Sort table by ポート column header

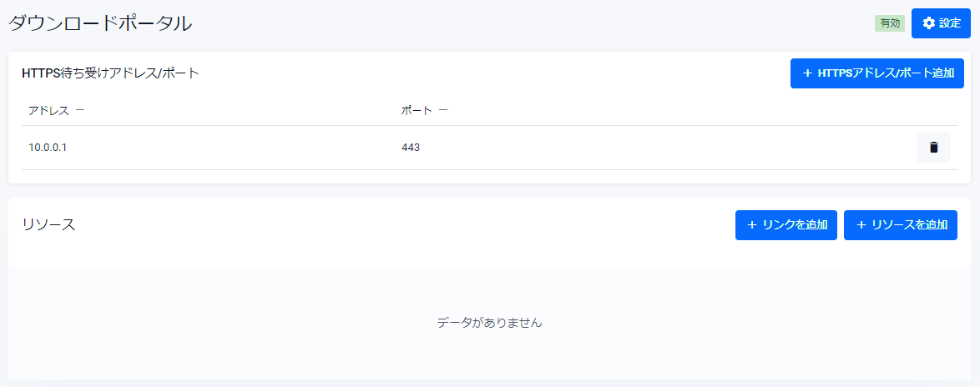pyautogui.click(x=417, y=110)
